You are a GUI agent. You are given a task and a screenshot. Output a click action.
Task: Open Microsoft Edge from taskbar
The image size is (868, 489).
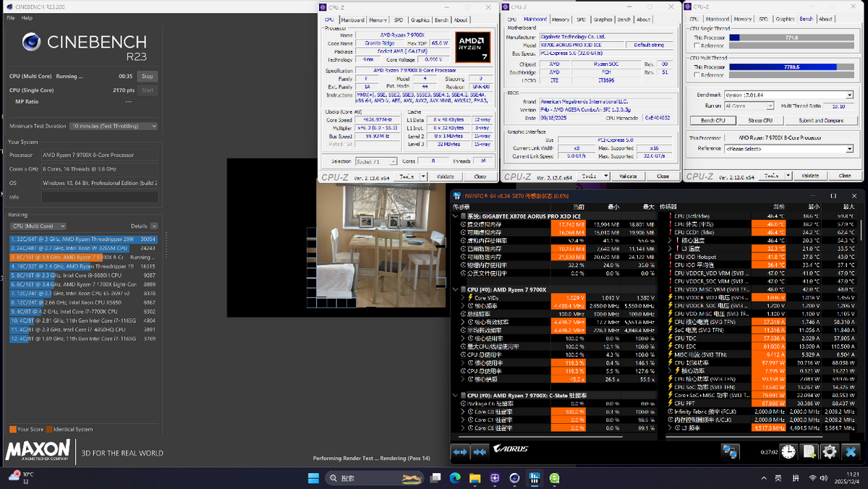click(x=456, y=478)
